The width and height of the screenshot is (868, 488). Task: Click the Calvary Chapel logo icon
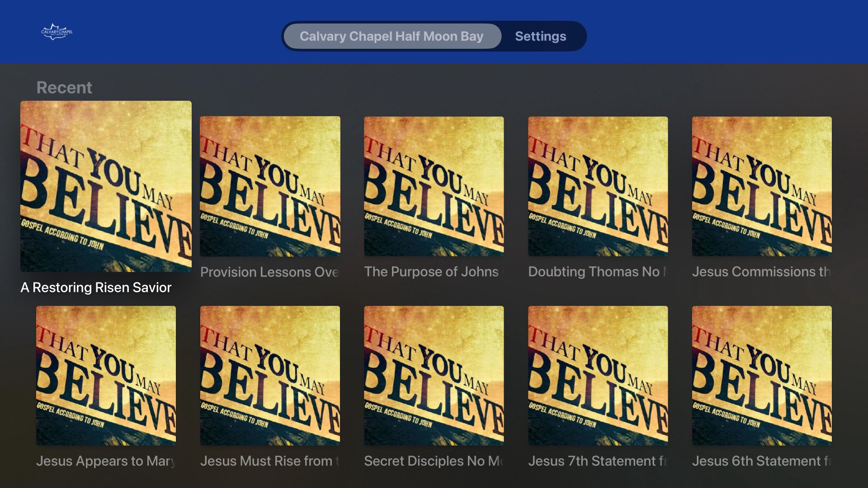pyautogui.click(x=57, y=32)
